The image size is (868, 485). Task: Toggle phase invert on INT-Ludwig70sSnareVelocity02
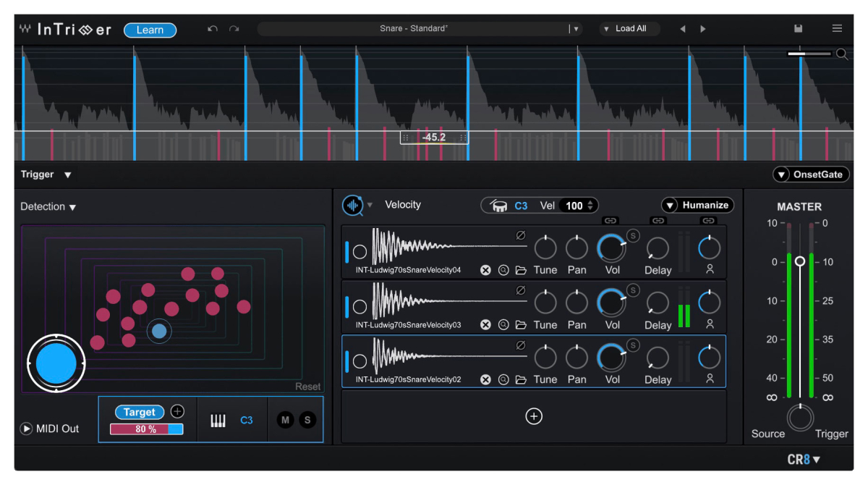[x=519, y=345]
